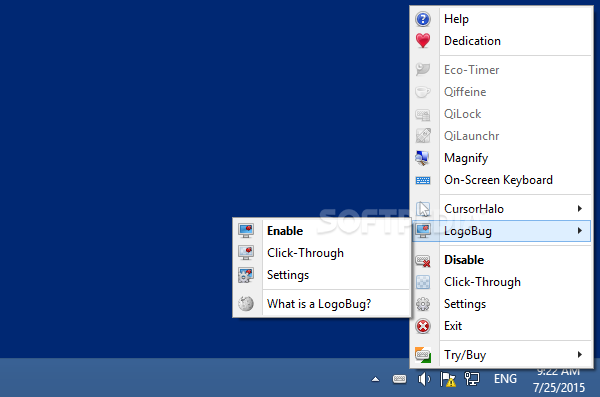Screen dimensions: 600x397
Task: Open the taskbar clock showing 7/25/2015
Action: point(559,380)
